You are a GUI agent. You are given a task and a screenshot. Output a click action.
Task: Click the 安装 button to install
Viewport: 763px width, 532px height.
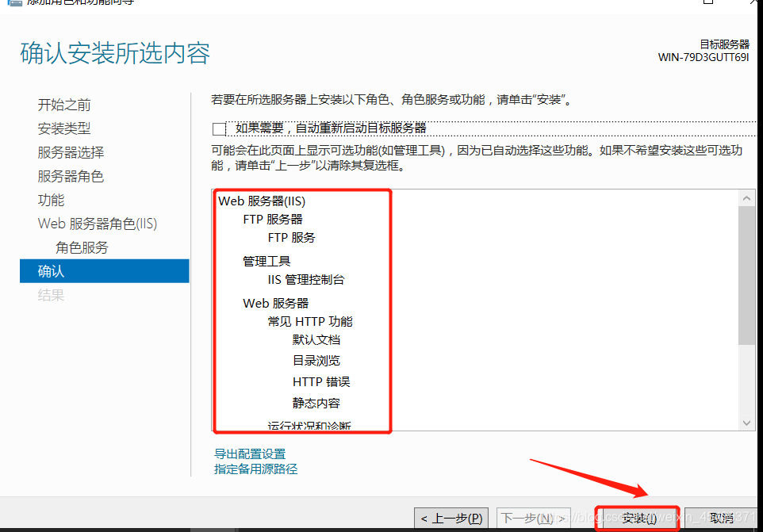637,518
